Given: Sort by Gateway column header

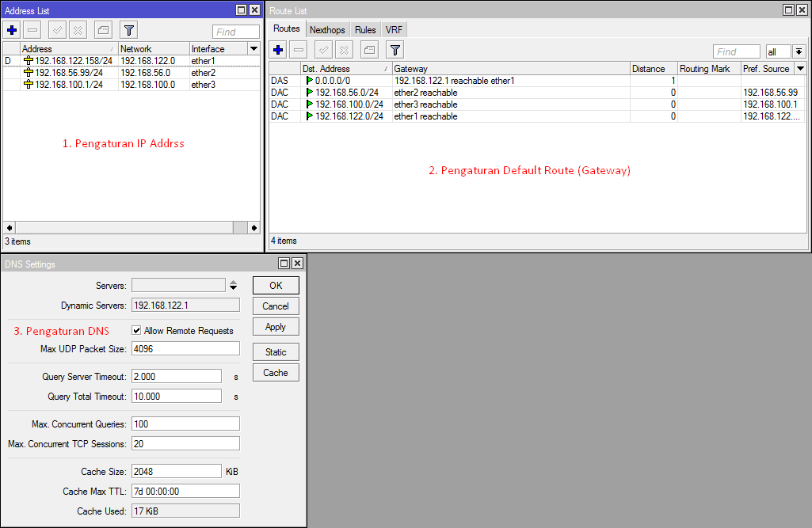Looking at the screenshot, I should pyautogui.click(x=511, y=68).
